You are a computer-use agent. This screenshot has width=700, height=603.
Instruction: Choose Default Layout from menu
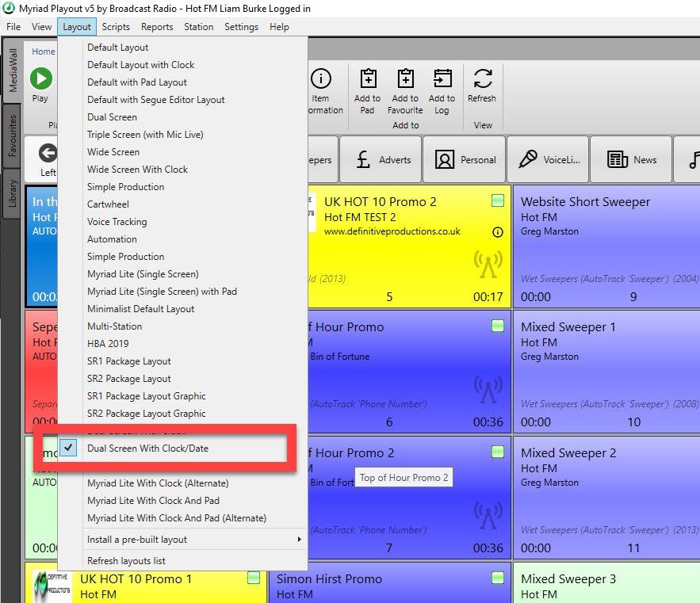118,48
